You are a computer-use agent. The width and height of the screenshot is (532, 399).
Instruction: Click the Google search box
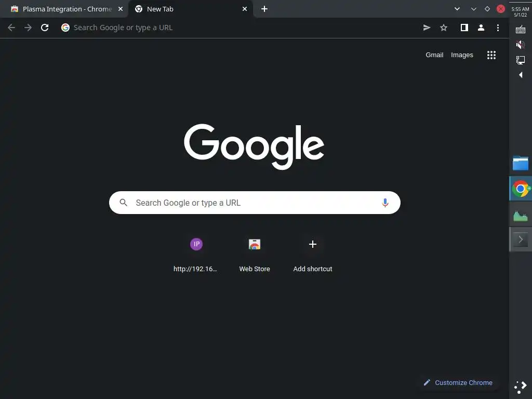[255, 203]
